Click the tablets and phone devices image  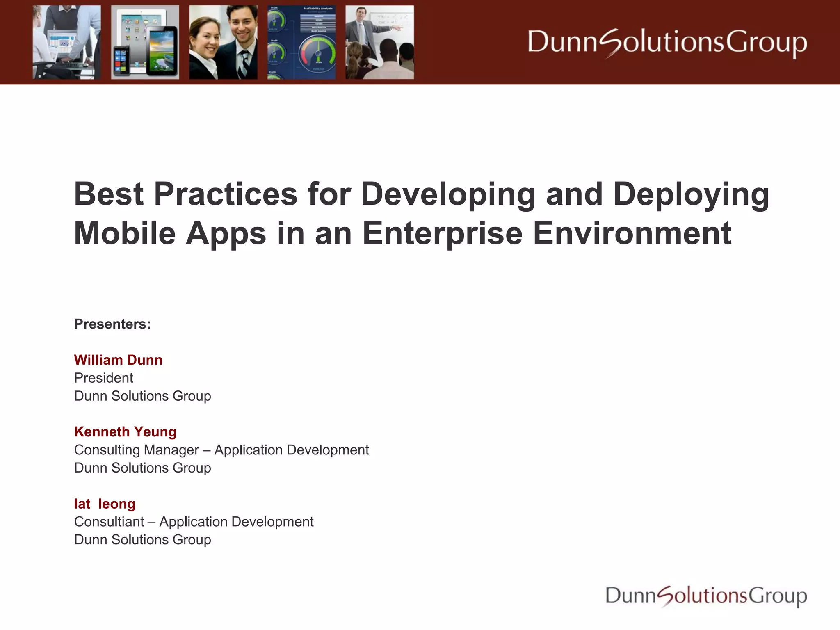145,42
